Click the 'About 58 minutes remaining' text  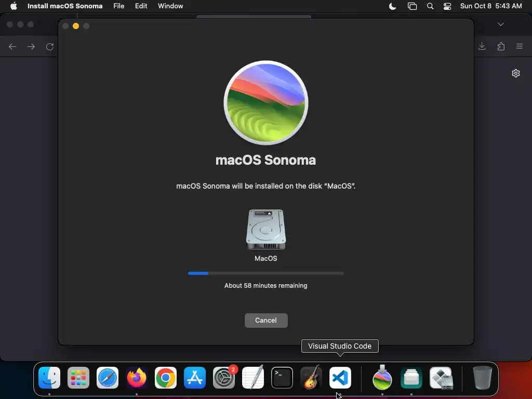click(x=266, y=286)
